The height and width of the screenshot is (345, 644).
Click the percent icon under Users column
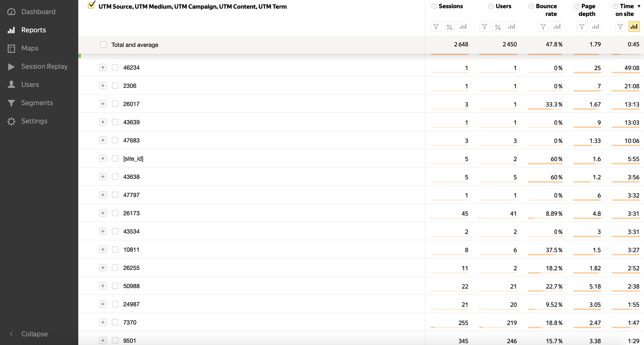(x=498, y=26)
